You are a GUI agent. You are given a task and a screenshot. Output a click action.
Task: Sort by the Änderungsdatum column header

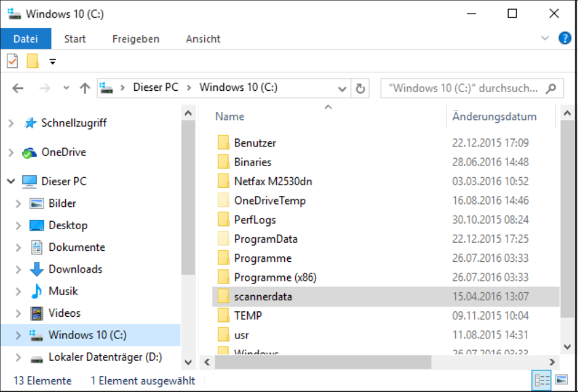pos(495,117)
